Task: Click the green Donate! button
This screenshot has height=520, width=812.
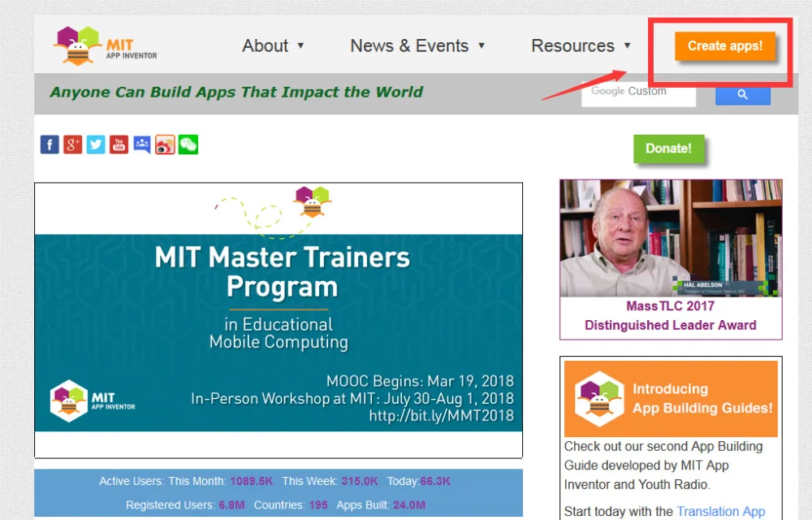Action: pyautogui.click(x=668, y=149)
